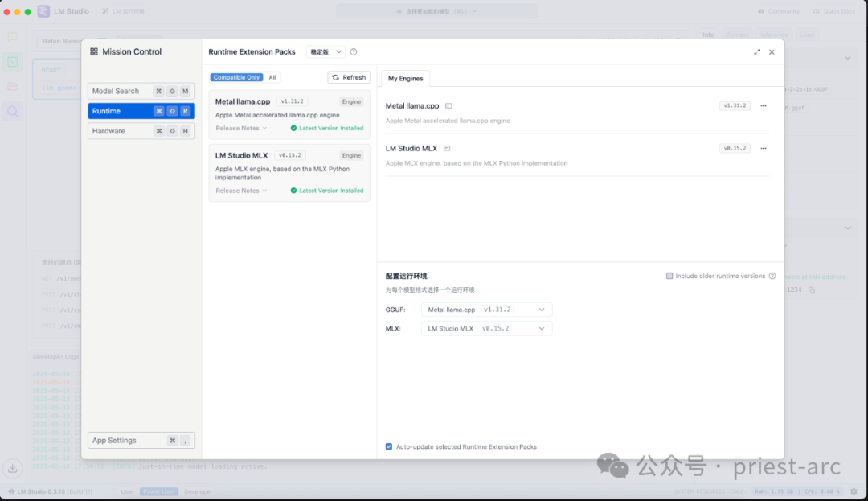This screenshot has height=501, width=868.
Task: Click help icon for older runtime versions
Action: [x=772, y=276]
